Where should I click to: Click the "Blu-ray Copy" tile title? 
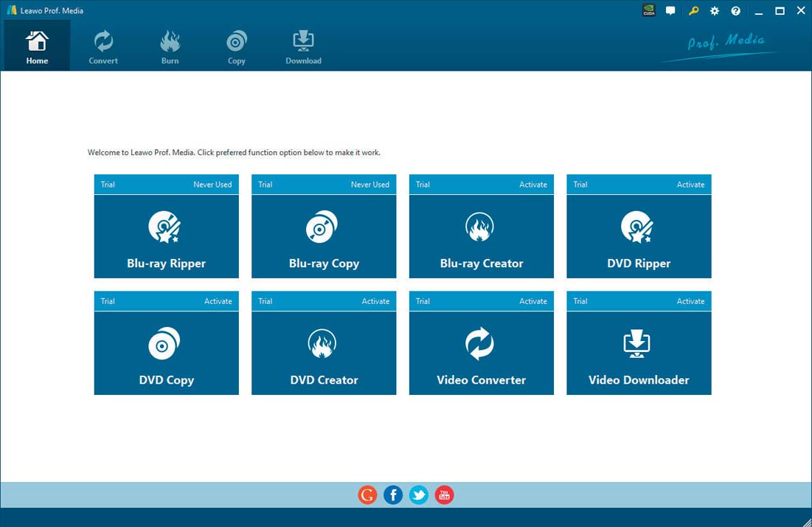[x=324, y=263]
